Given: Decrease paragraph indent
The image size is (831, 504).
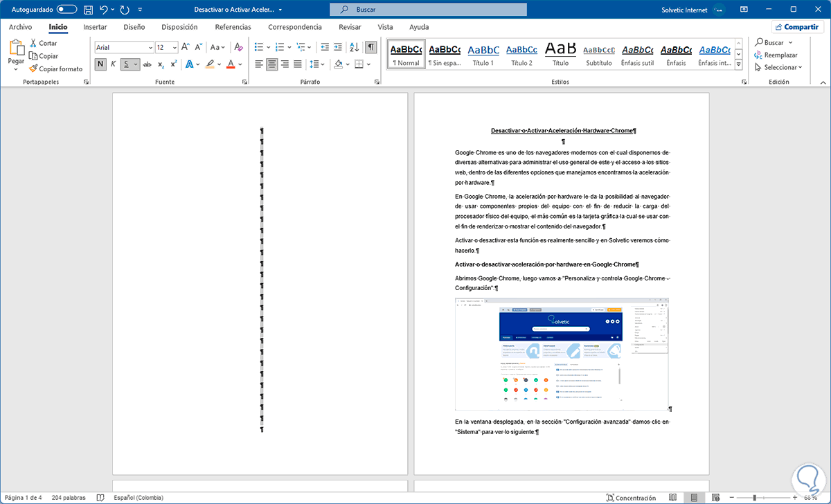Looking at the screenshot, I should pyautogui.click(x=323, y=47).
